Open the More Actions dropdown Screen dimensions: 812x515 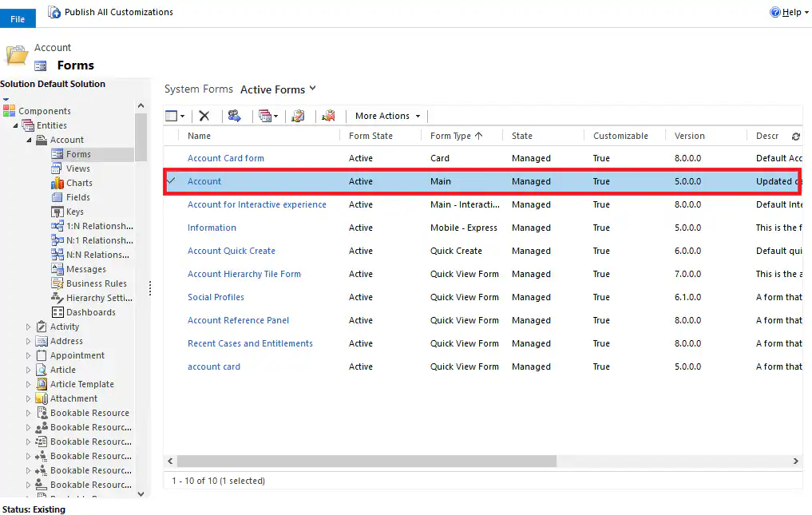tap(386, 116)
